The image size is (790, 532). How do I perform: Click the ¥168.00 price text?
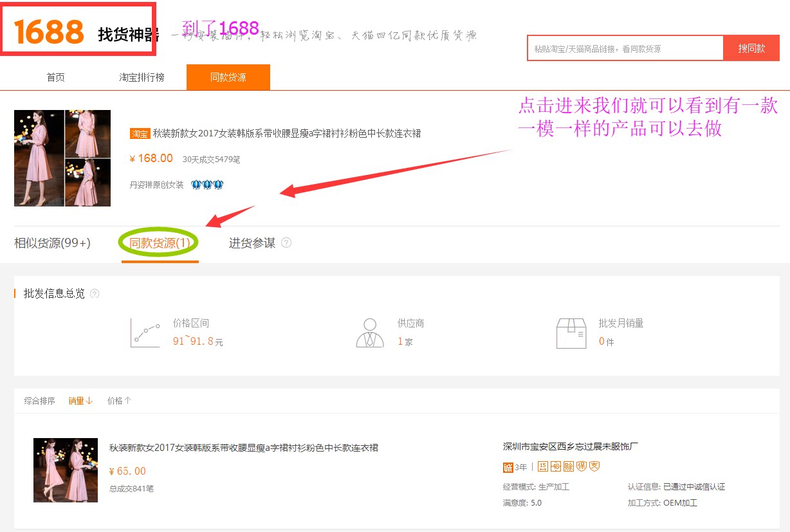[x=151, y=158]
